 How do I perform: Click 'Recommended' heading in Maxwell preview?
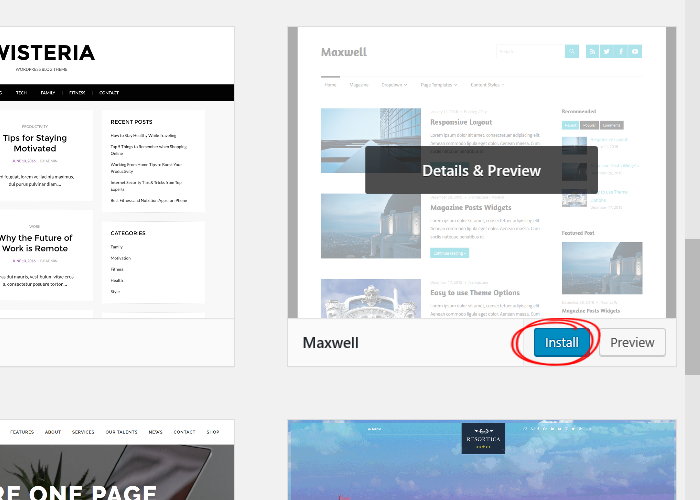579,111
